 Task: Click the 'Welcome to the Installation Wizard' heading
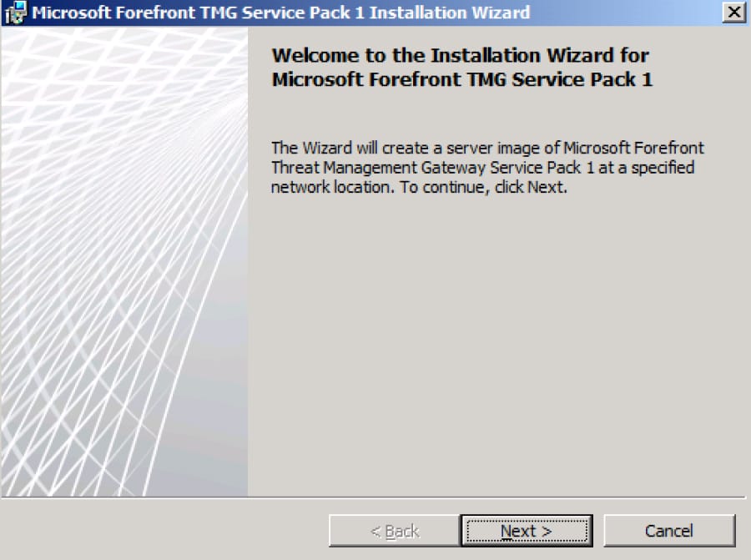461,56
